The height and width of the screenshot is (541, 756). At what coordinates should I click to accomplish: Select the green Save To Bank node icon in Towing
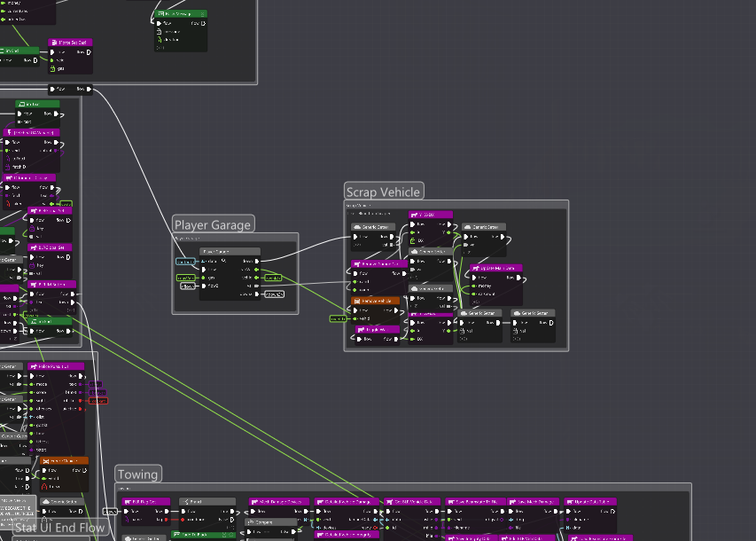click(x=175, y=534)
